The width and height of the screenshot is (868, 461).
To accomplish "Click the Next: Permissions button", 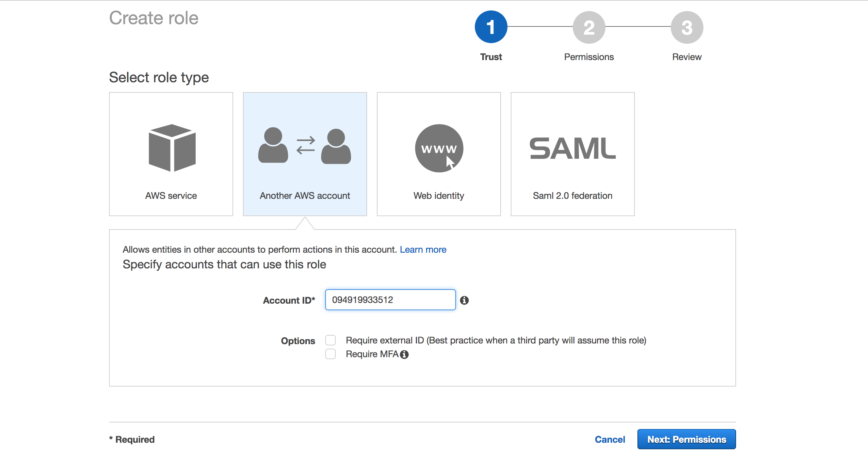I will (x=687, y=439).
